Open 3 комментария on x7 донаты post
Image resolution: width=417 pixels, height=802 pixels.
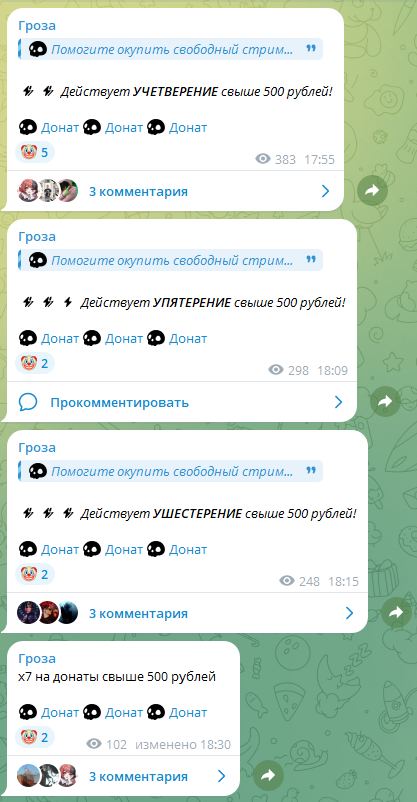pyautogui.click(x=138, y=776)
